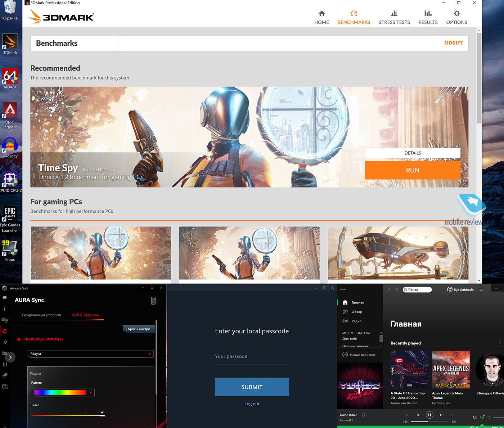Select the Aura triangle icon in Armoury Crate sidebar
The width and height of the screenshot is (504, 428).
[x=5, y=331]
